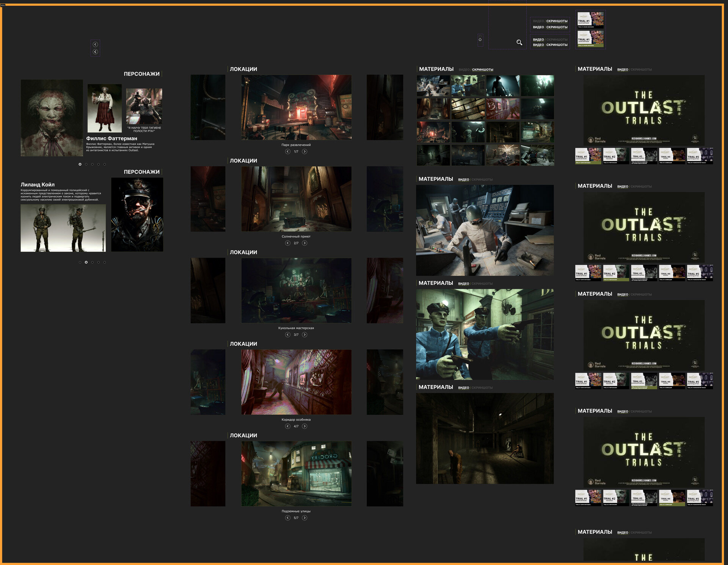The image size is (728, 565).
Task: Click the previous arrow under the Солнечный приют carousel
Action: (288, 243)
